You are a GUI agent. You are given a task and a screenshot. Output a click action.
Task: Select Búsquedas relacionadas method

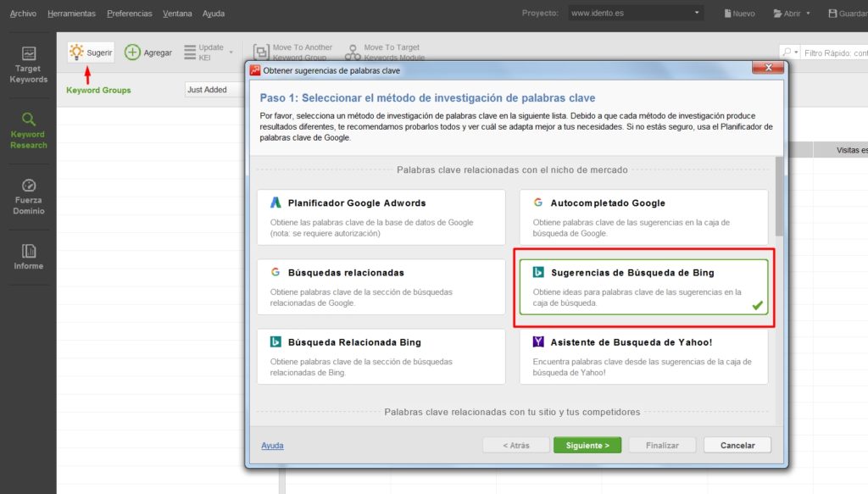[x=381, y=287]
